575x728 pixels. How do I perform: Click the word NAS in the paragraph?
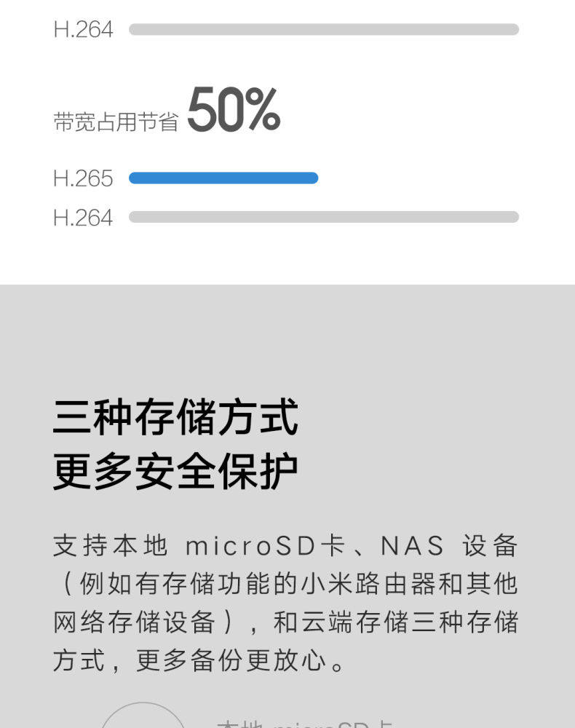413,545
